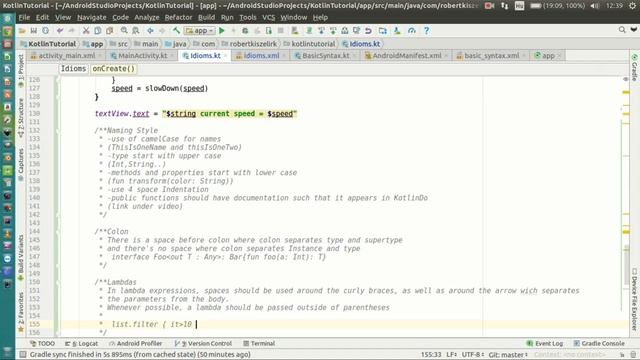Screen dimensions: 640x360
Task: Open the Navigate menu
Action: click(91, 18)
